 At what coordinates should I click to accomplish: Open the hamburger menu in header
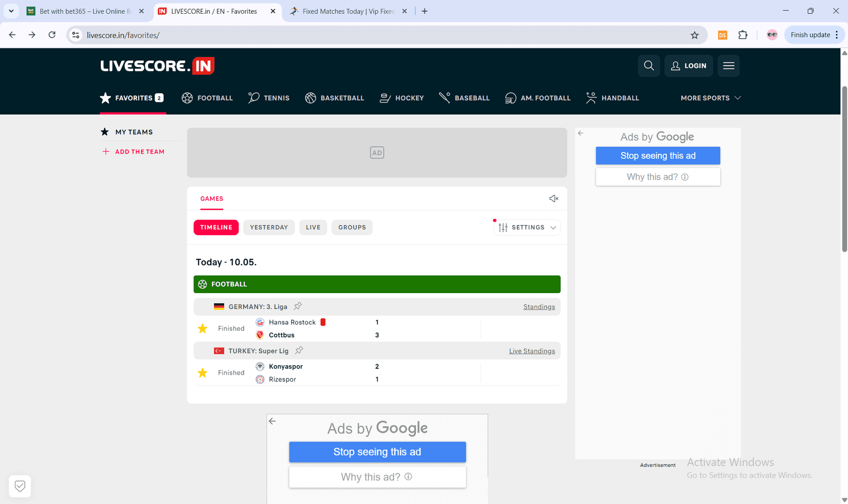click(x=728, y=66)
